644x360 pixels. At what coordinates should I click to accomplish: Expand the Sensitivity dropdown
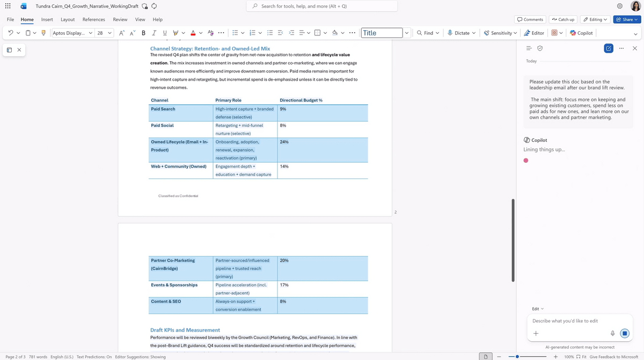[515, 33]
